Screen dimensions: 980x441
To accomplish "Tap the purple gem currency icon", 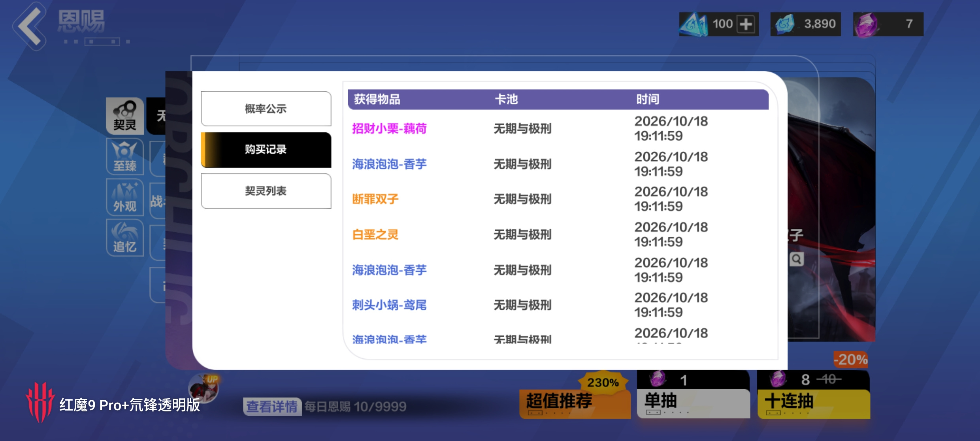I will pos(867,24).
